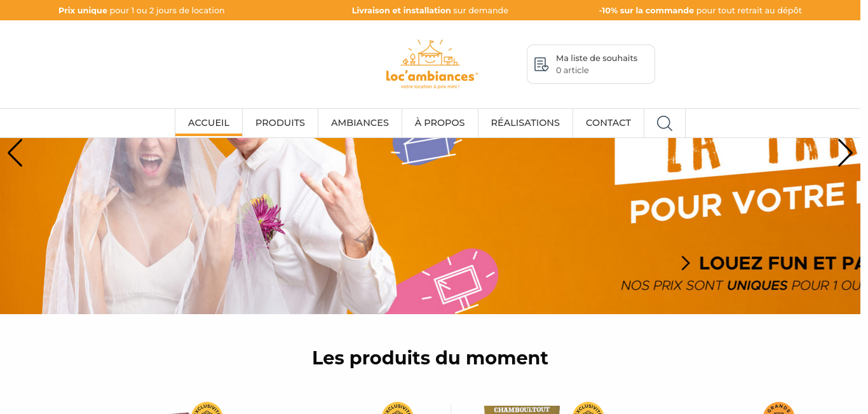Image resolution: width=868 pixels, height=414 pixels.
Task: Click the search magnifier icon
Action: tap(664, 123)
